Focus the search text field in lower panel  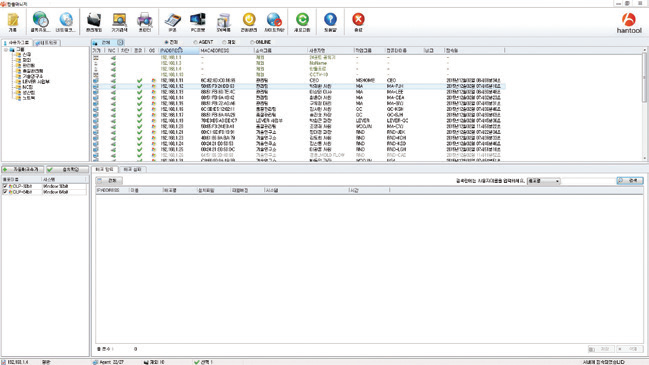588,181
